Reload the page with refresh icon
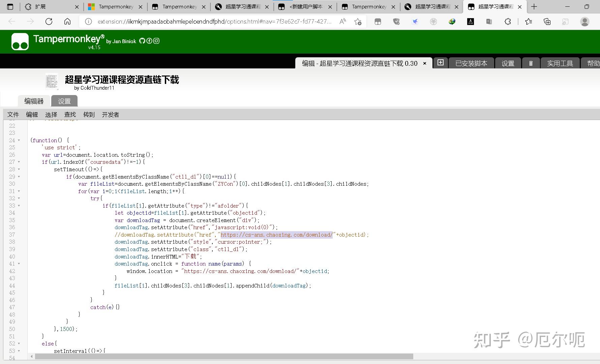The width and height of the screenshot is (600, 364). [x=49, y=22]
